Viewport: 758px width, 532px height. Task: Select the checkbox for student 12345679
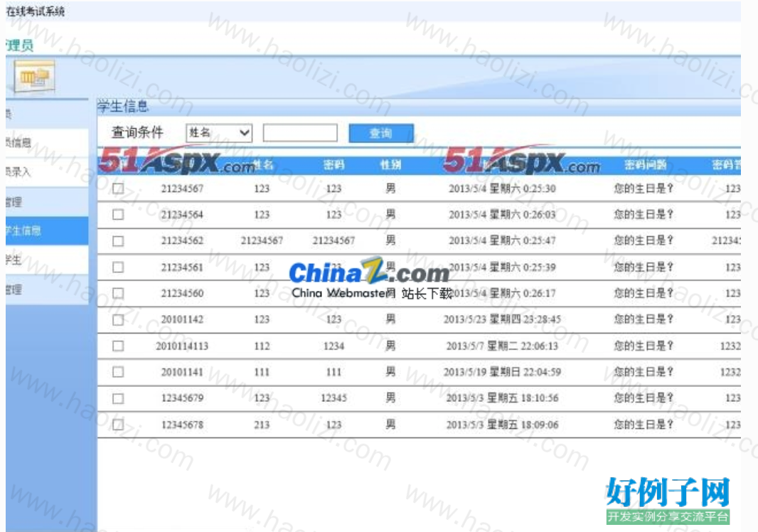118,398
